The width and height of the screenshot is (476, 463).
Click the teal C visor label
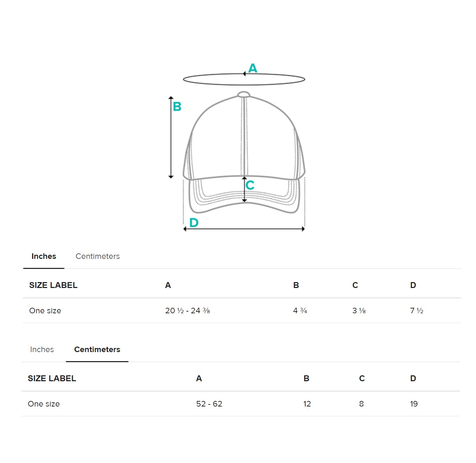(250, 185)
